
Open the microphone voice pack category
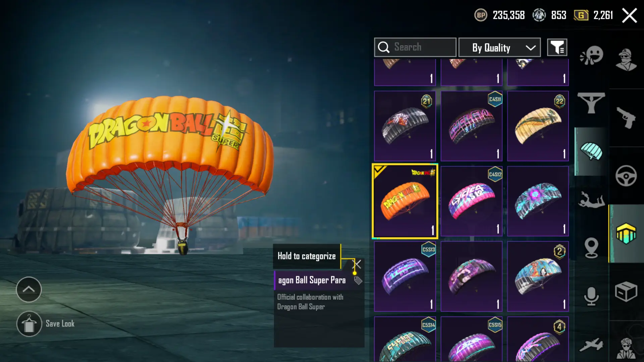click(591, 296)
